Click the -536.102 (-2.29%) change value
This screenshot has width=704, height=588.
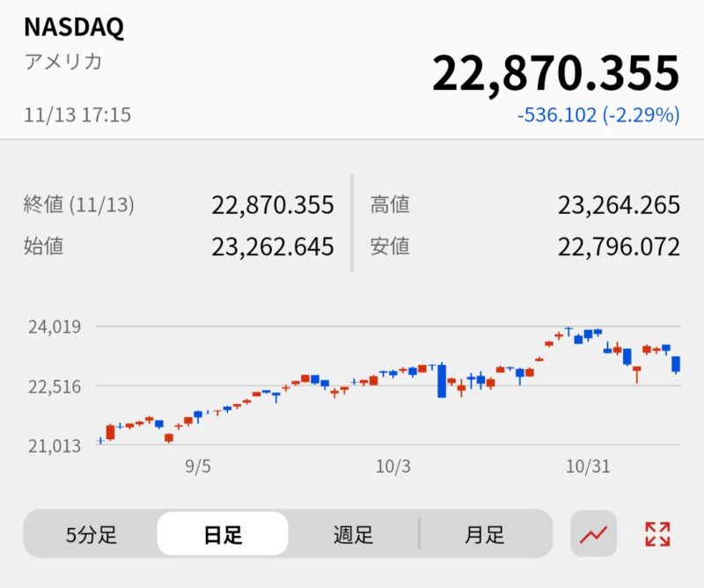pyautogui.click(x=598, y=114)
